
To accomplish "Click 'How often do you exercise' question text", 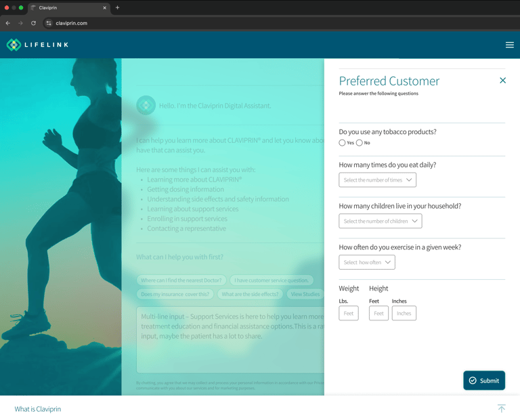I will (x=400, y=247).
